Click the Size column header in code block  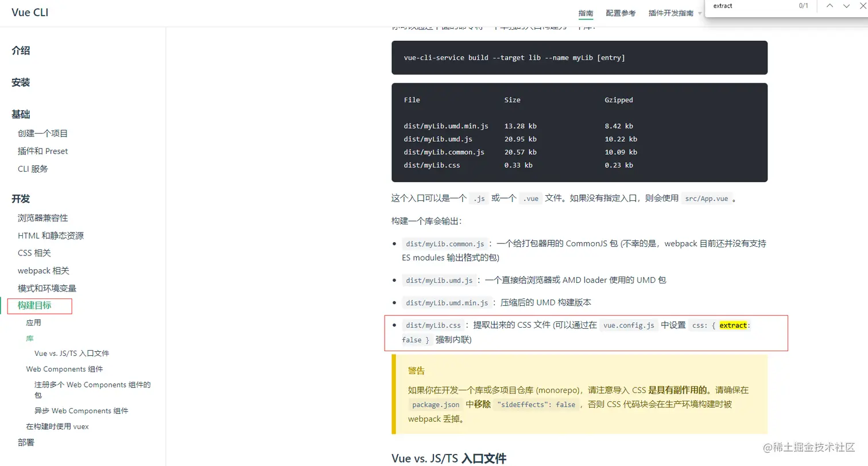(513, 100)
